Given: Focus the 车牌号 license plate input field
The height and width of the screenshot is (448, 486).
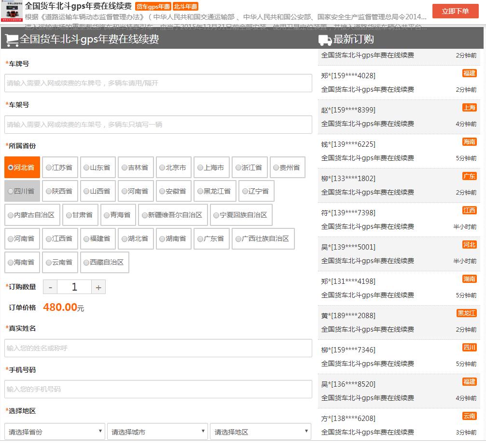Looking at the screenshot, I should (x=158, y=83).
